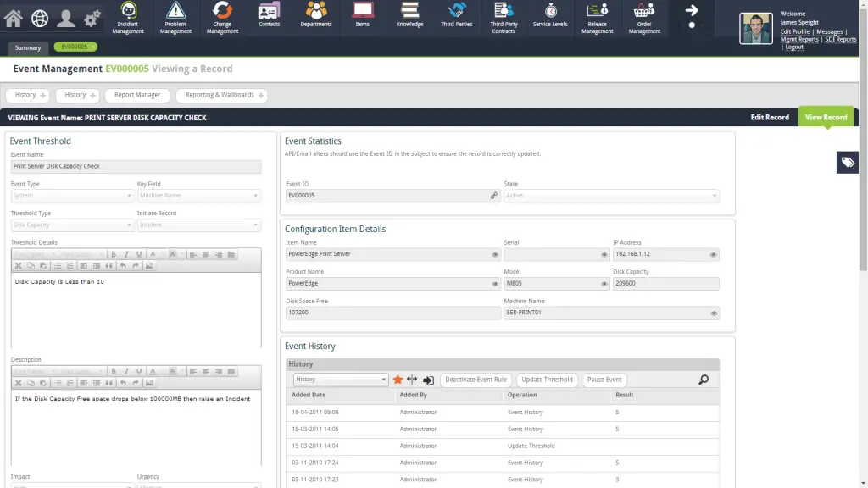Go to the Home icon

14,19
